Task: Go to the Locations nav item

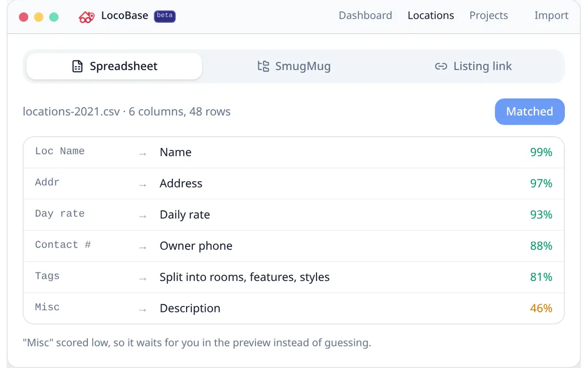Action: (431, 15)
